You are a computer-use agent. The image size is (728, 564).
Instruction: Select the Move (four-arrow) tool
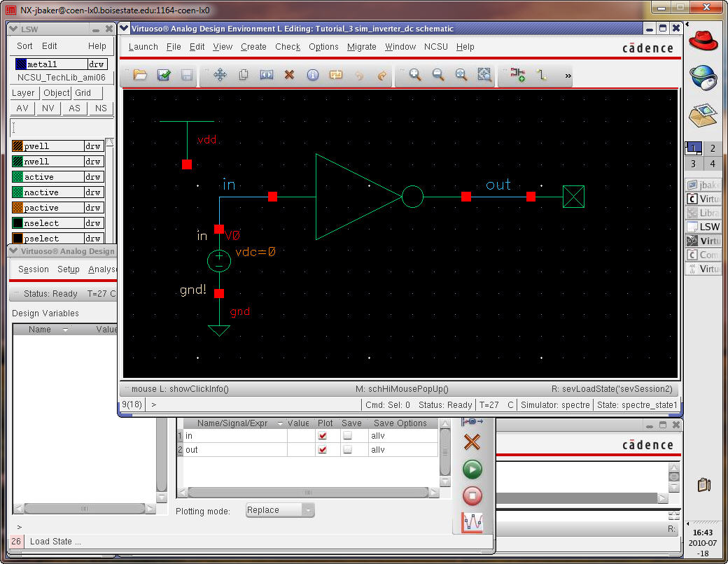click(x=220, y=75)
